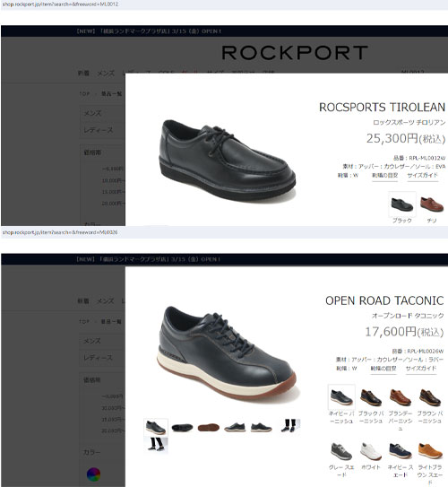Click the product code RPL-ML0012W

click(427, 158)
